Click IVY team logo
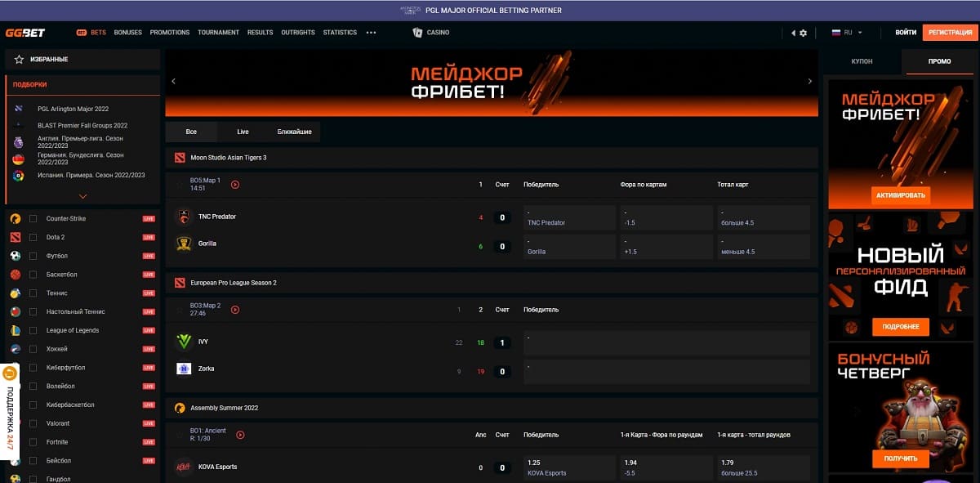The image size is (980, 483). point(184,342)
